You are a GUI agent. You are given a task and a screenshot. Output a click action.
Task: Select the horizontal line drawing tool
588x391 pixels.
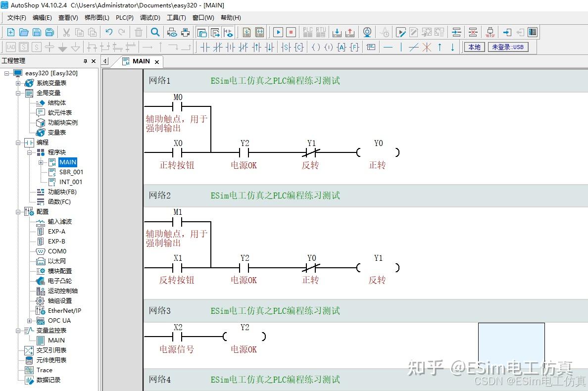(388, 47)
